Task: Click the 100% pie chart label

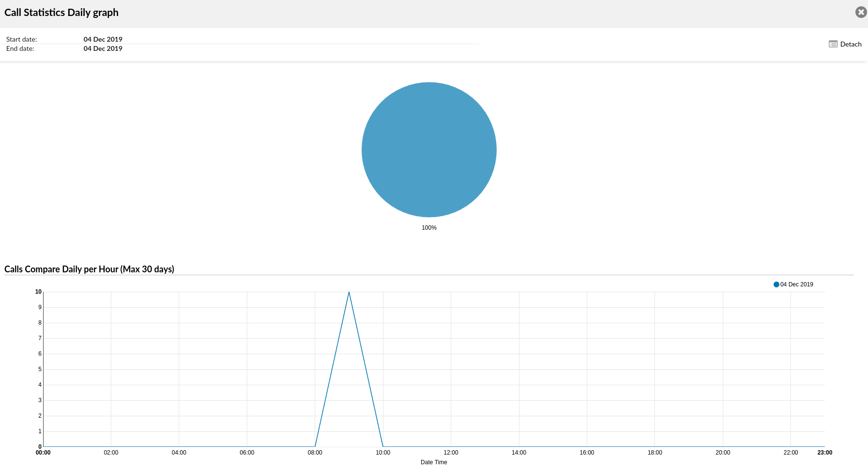Action: tap(429, 228)
